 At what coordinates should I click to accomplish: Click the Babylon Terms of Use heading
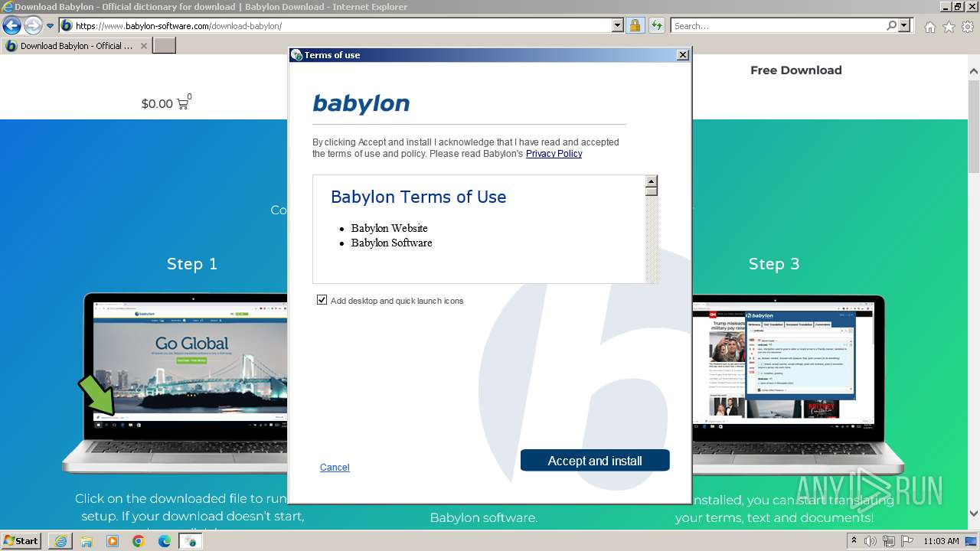coord(418,197)
